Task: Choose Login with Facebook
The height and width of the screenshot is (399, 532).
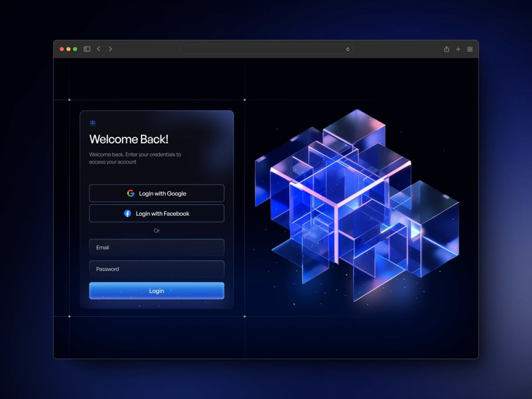Action: (156, 213)
